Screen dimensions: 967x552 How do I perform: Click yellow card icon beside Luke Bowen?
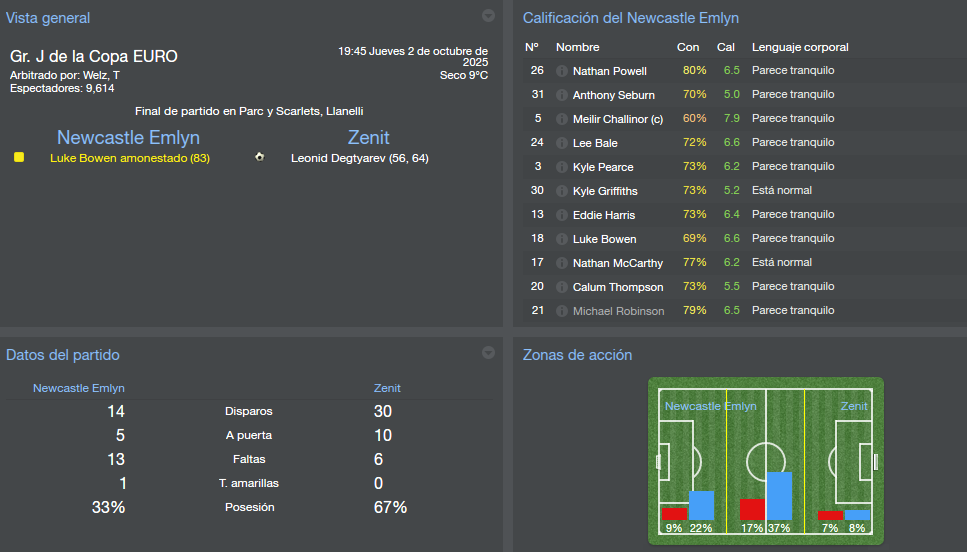19,157
